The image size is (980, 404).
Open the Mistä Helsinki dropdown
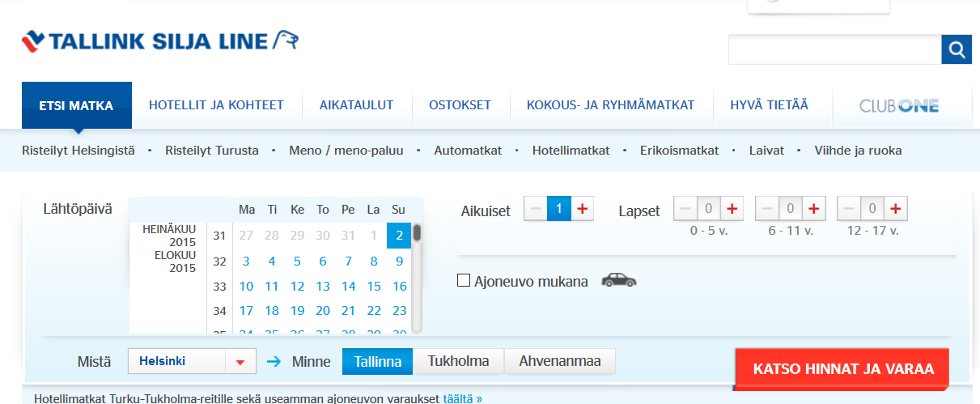(x=192, y=361)
